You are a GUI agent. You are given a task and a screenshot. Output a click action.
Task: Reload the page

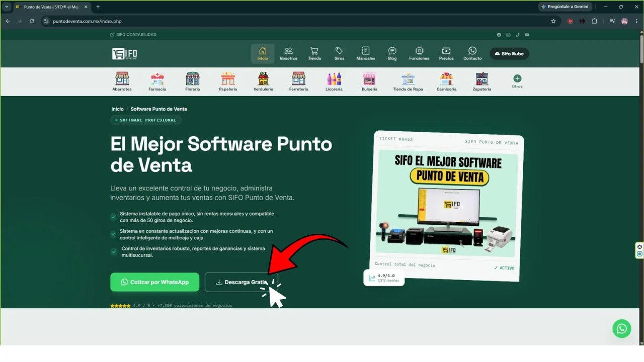tap(32, 21)
